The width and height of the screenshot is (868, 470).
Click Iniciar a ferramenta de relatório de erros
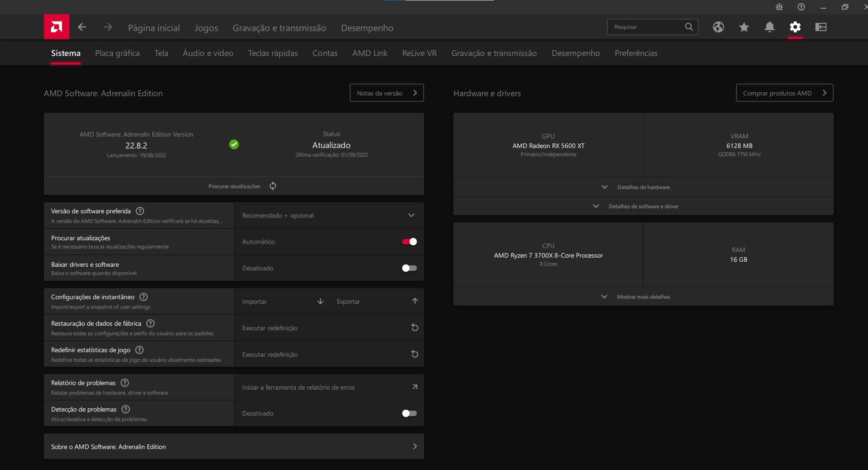coord(329,387)
